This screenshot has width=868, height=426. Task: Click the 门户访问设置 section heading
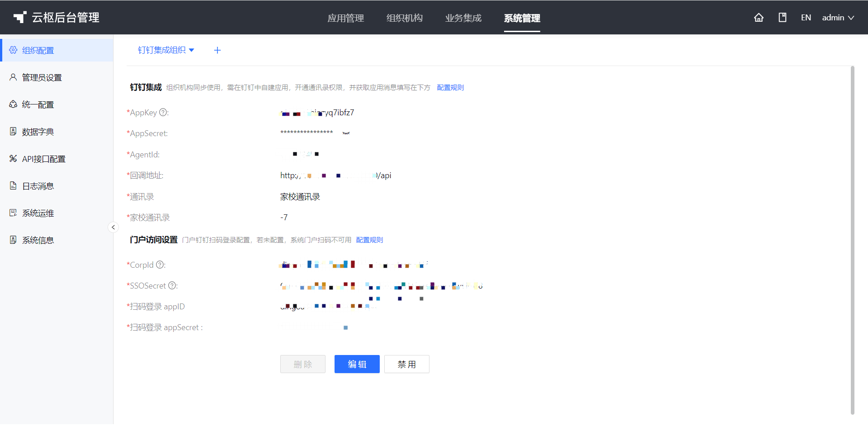click(x=154, y=240)
